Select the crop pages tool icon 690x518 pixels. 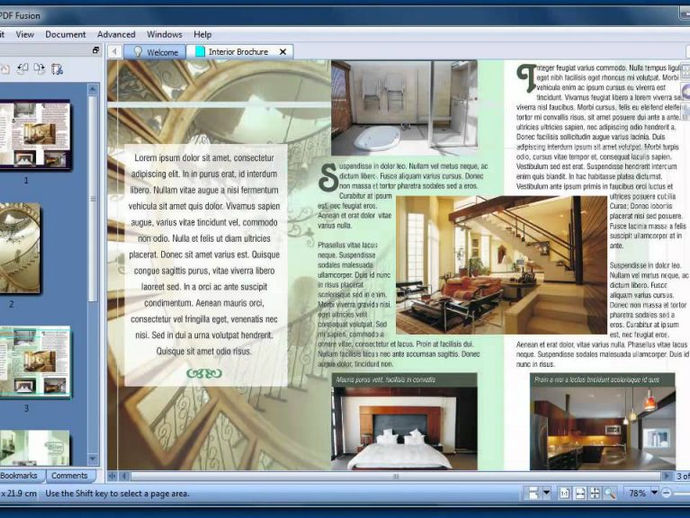pos(57,69)
